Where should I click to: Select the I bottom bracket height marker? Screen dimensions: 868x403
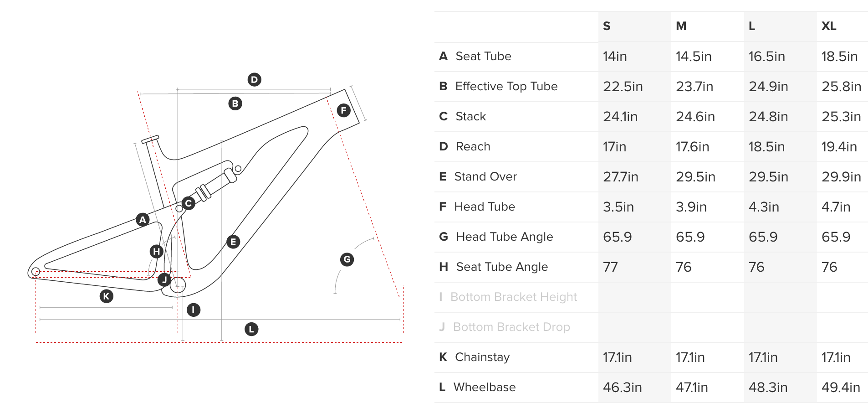[194, 310]
